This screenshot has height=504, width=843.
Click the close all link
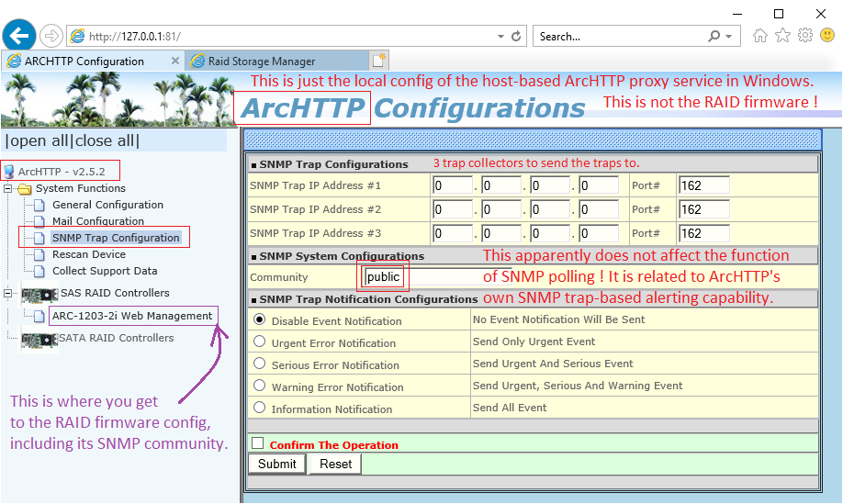pos(105,140)
